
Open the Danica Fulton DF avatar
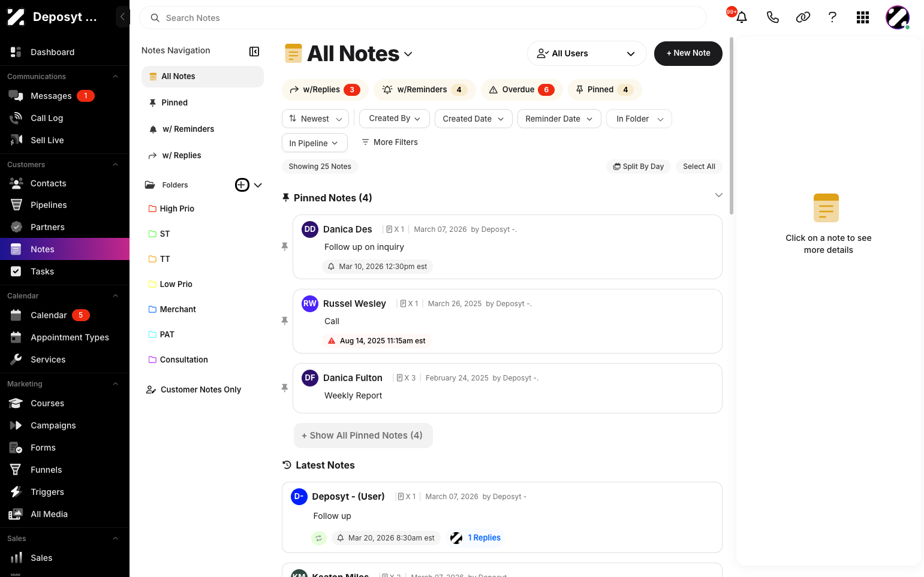[310, 377]
